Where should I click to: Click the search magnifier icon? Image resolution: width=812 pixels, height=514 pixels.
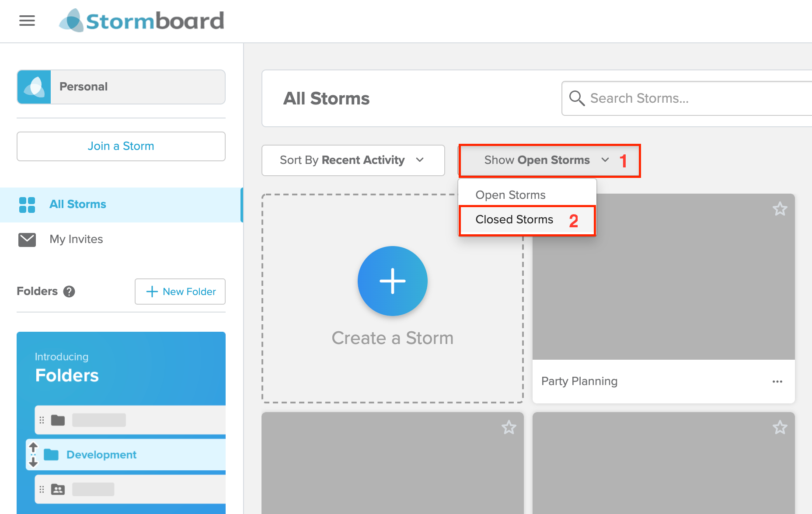[577, 98]
